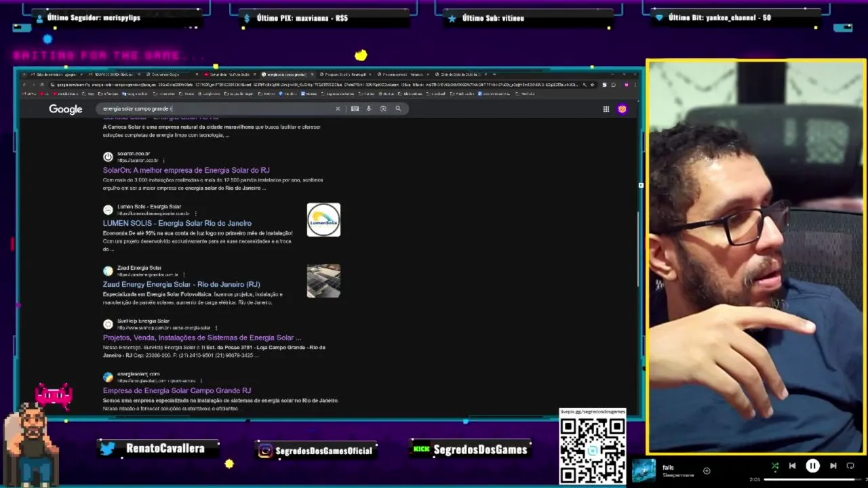Click the Último Seguidor: merispylips label
The width and height of the screenshot is (868, 488).
94,18
